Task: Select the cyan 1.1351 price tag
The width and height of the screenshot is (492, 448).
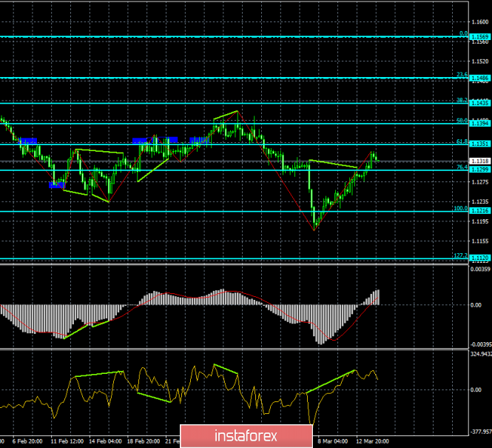Action: coord(480,144)
